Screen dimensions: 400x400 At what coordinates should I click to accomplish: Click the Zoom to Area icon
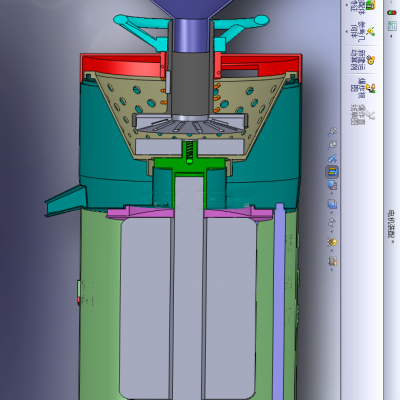tap(332, 145)
